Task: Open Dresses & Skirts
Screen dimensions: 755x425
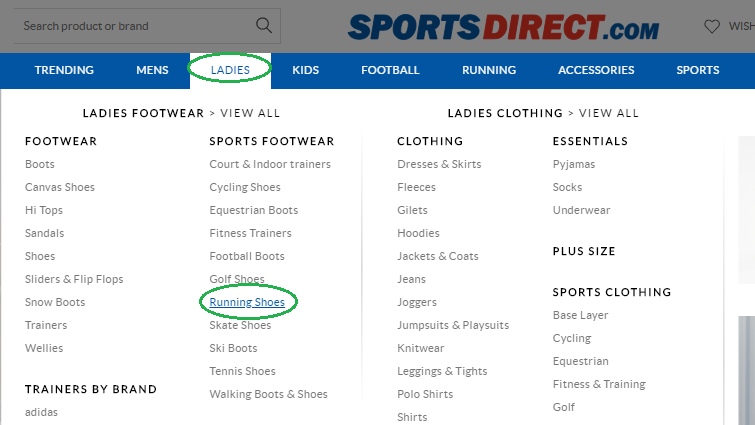Action: pyautogui.click(x=439, y=164)
